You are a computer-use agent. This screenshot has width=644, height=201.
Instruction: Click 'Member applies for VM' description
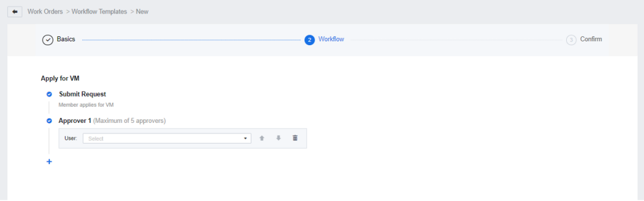tap(86, 105)
